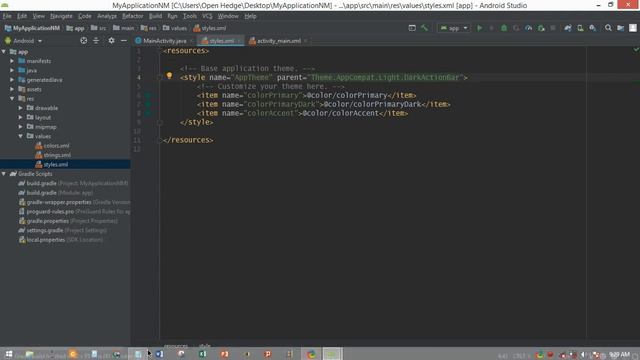Open the Tools menu

[x=189, y=16]
